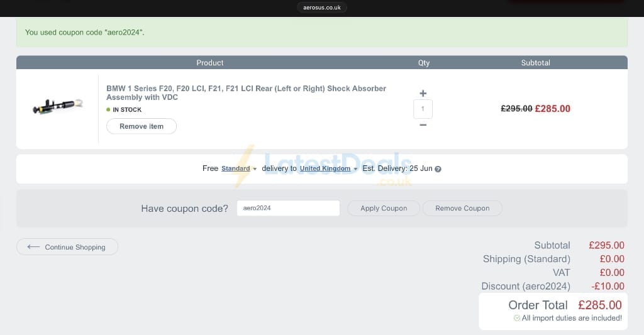644x335 pixels.
Task: Decrease quantity with the minus icon
Action: 423,125
